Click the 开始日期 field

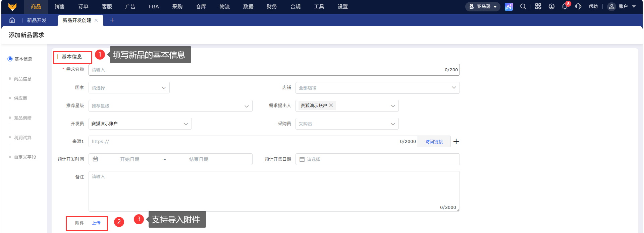[129, 159]
